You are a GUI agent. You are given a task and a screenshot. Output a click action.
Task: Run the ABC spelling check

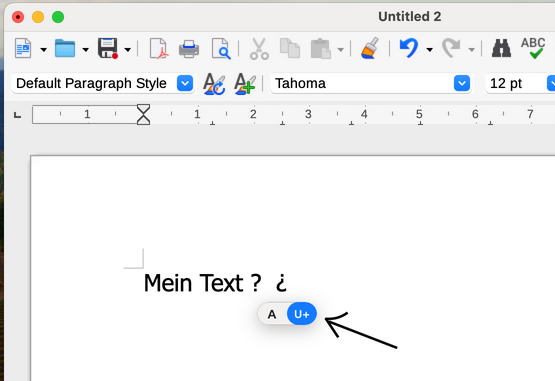pyautogui.click(x=533, y=48)
